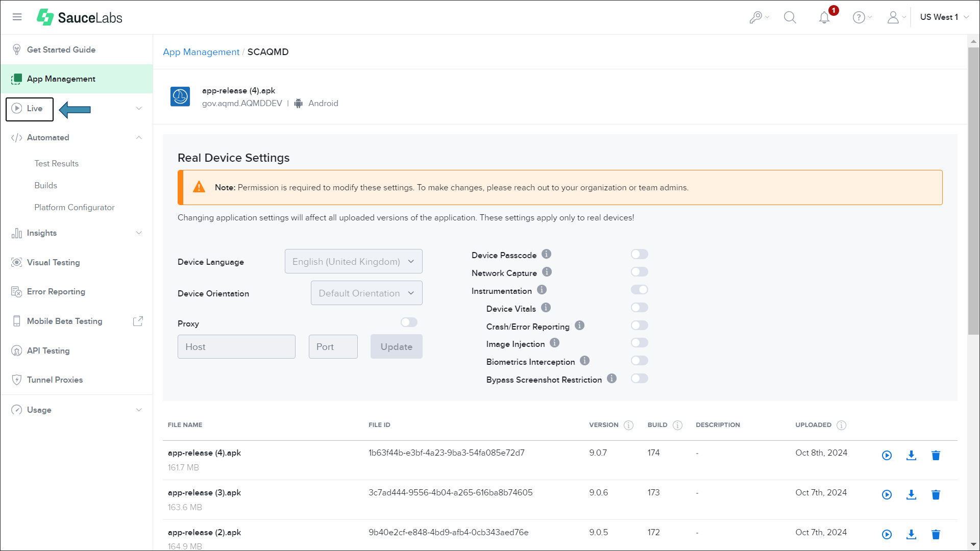
Task: Delete app-release (4).apk
Action: (936, 455)
